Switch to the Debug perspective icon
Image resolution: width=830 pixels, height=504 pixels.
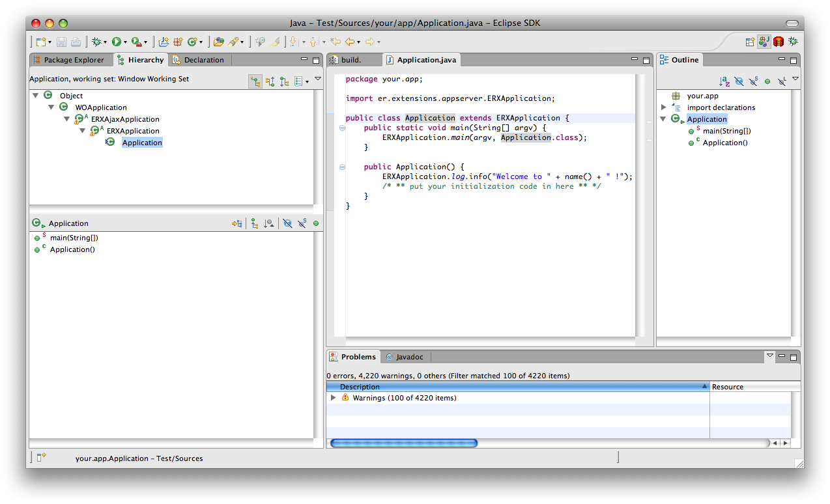point(793,42)
